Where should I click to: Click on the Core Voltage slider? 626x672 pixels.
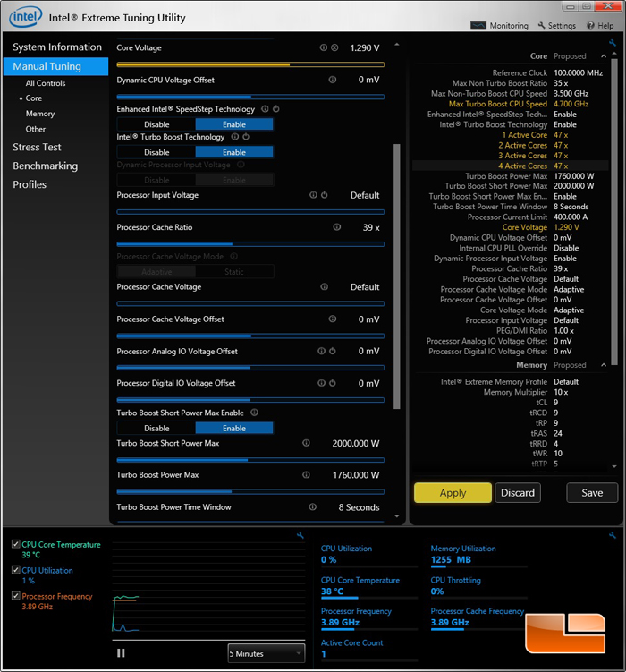250,64
